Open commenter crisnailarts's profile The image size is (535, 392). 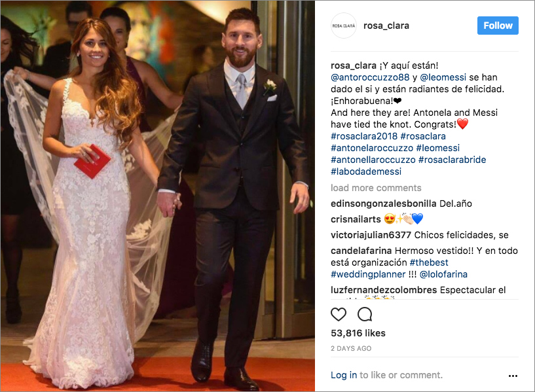coord(356,219)
